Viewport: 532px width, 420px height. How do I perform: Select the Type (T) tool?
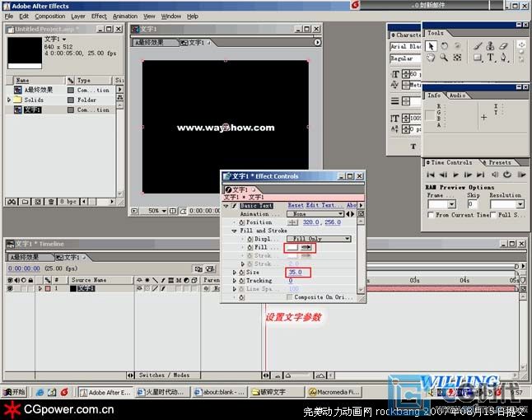point(491,58)
